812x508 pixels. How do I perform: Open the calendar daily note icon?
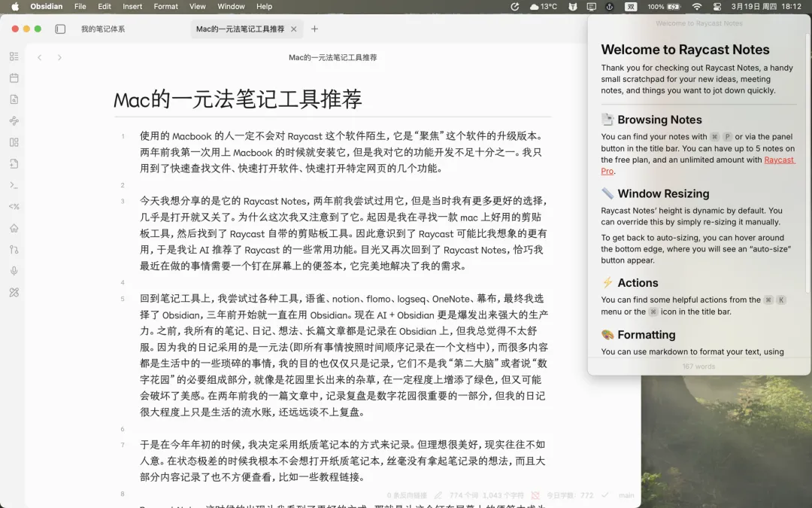(14, 78)
